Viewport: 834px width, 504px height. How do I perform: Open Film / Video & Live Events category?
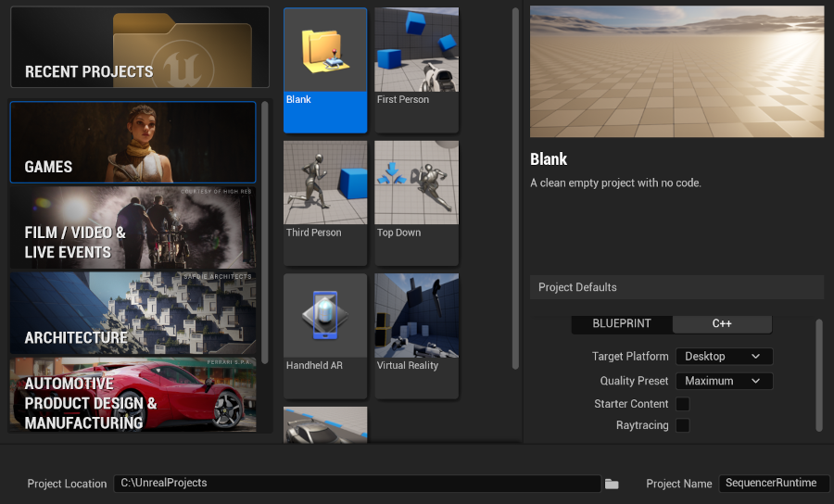(x=133, y=228)
